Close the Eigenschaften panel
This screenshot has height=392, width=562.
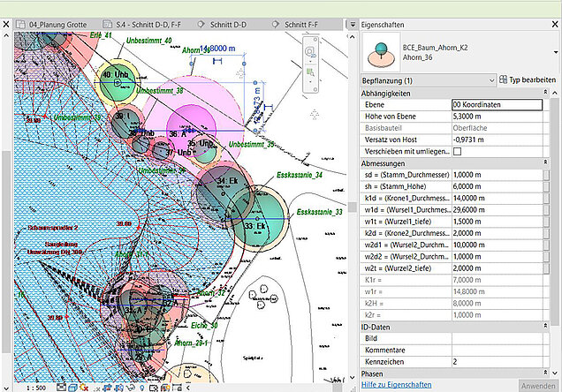pyautogui.click(x=554, y=25)
